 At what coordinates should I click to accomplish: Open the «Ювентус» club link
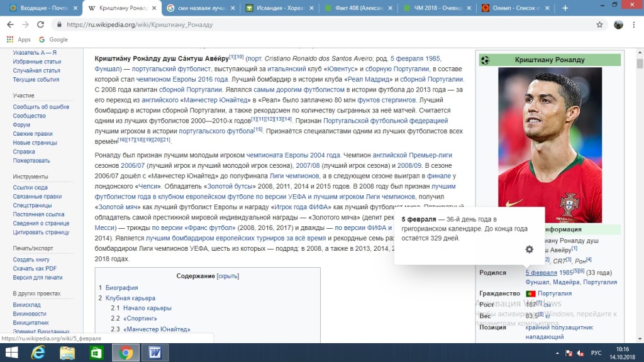(341, 69)
